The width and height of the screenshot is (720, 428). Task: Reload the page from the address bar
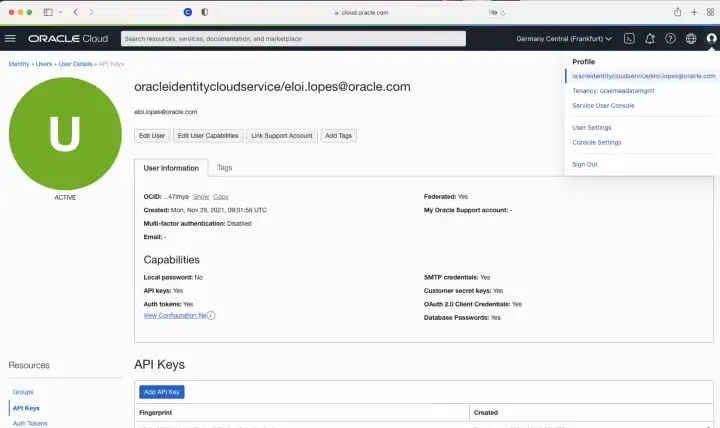coord(503,13)
